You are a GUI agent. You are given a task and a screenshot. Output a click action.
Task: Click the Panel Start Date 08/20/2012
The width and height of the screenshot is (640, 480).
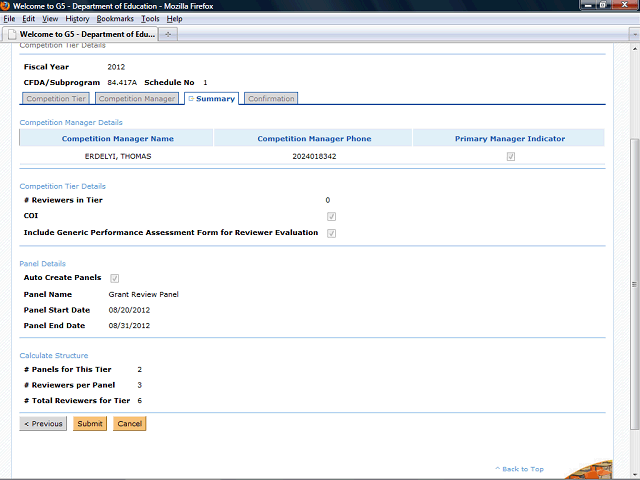pyautogui.click(x=129, y=310)
